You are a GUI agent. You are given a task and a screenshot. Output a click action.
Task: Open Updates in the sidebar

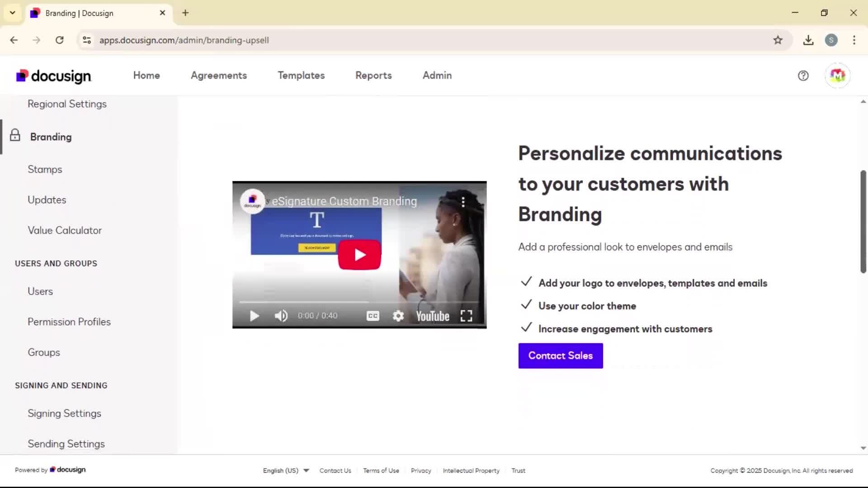pos(47,200)
